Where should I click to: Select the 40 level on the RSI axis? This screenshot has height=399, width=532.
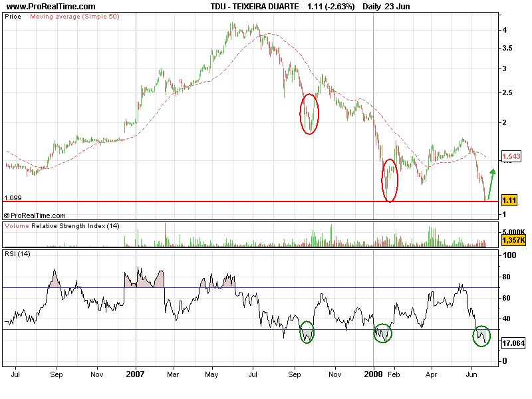click(506, 319)
